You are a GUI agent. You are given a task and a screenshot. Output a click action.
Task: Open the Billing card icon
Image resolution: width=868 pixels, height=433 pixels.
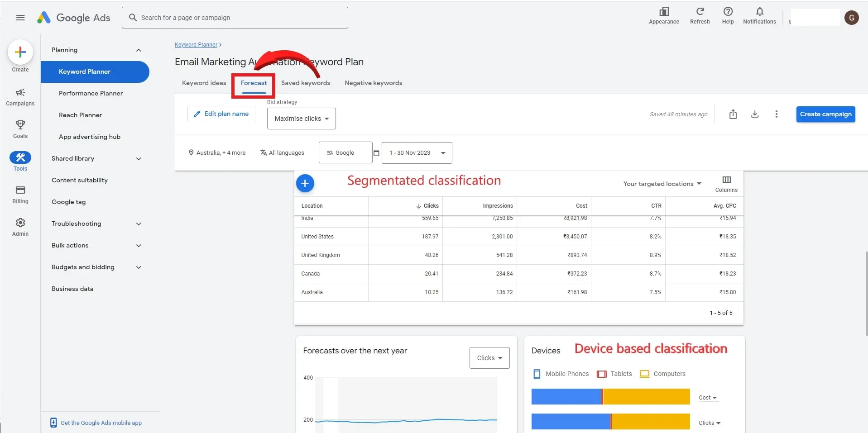(x=20, y=190)
